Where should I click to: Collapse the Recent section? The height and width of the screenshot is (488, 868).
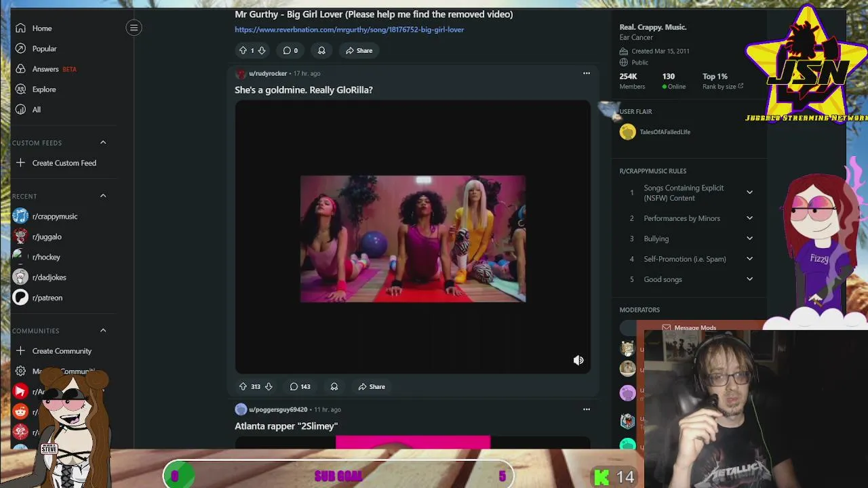pos(103,196)
